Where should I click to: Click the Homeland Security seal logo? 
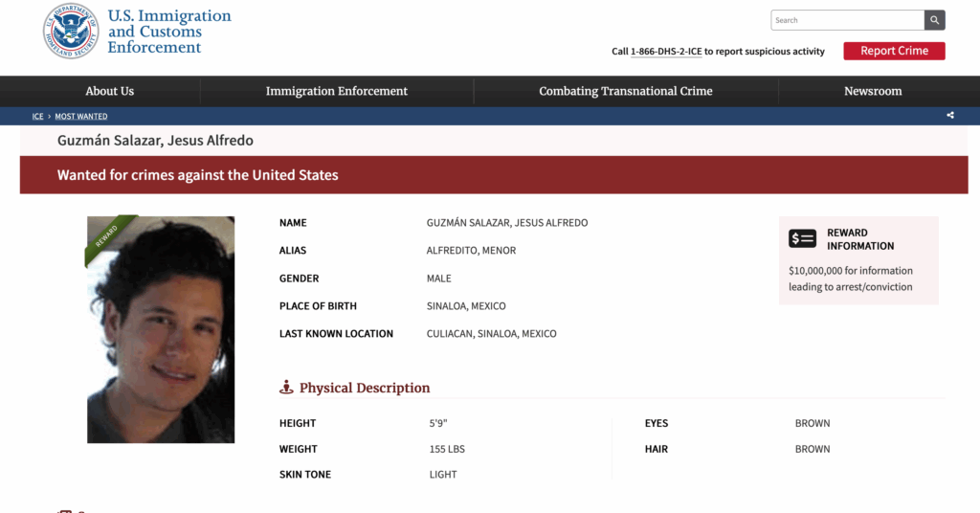point(71,32)
